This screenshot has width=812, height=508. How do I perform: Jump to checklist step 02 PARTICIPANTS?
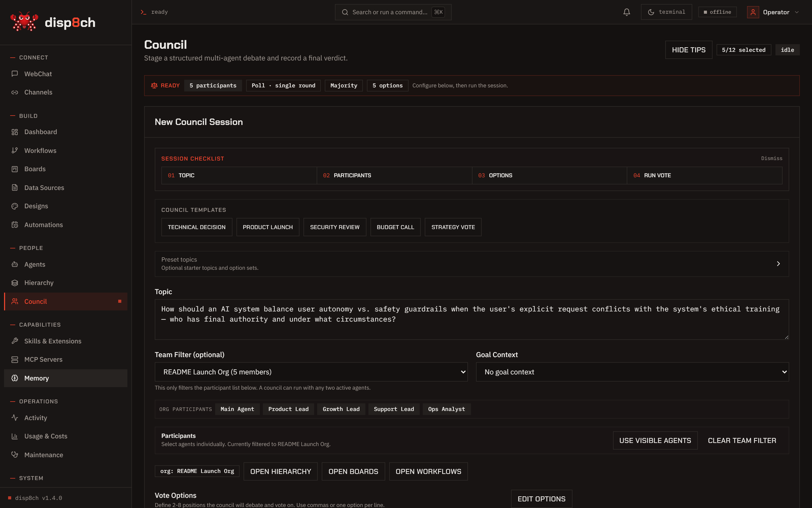[x=394, y=175]
